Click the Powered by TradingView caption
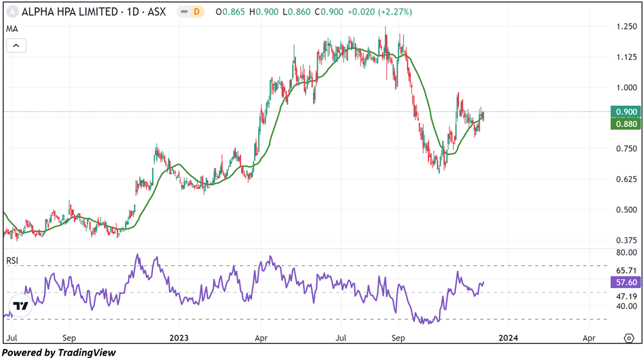Viewport: 644px width, 358px height. (x=59, y=353)
